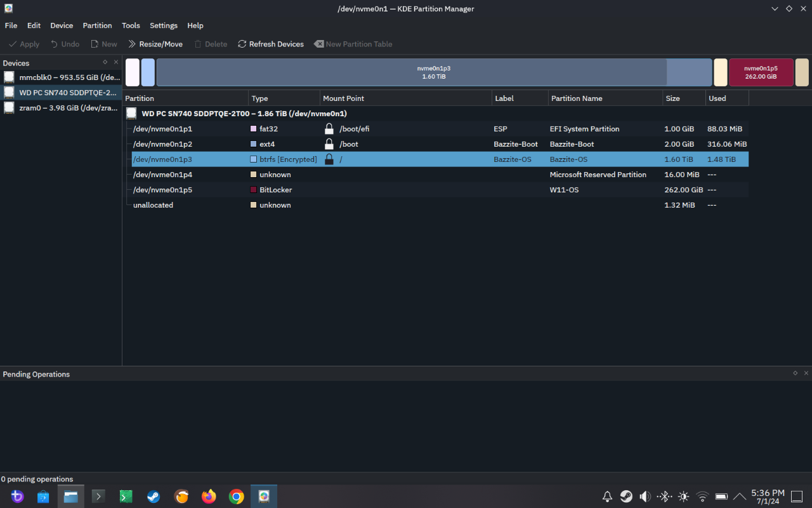Open the Partition menu

tap(97, 25)
